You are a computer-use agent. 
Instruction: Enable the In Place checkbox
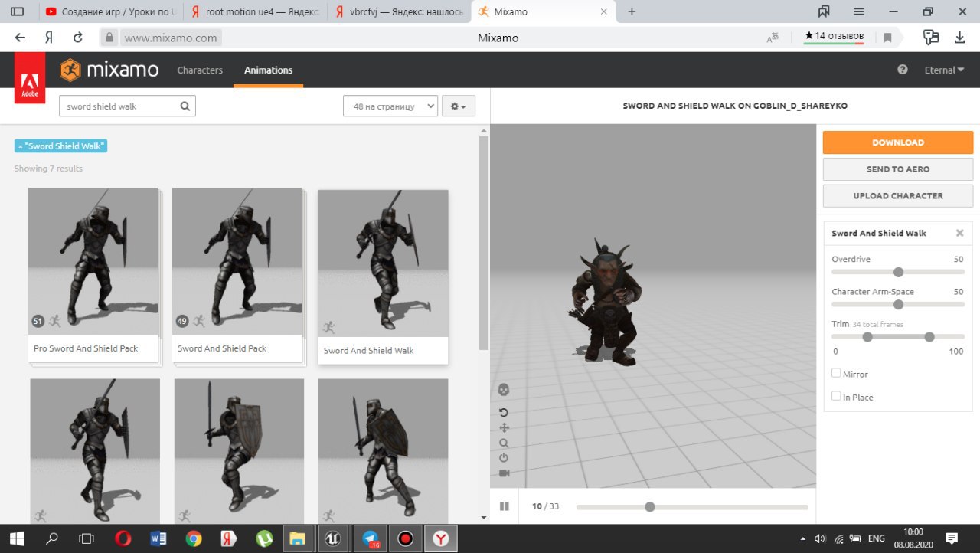836,396
